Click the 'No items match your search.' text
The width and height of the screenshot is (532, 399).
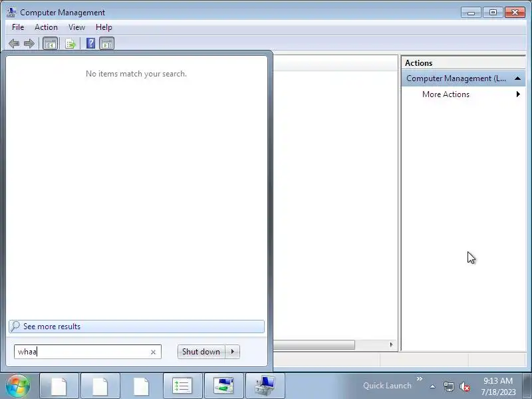click(136, 74)
